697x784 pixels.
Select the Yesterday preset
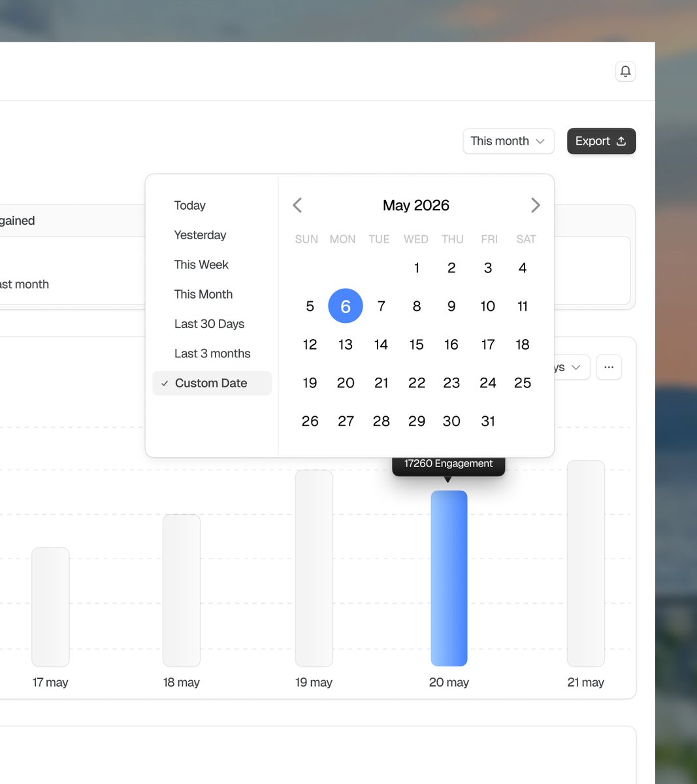(200, 235)
